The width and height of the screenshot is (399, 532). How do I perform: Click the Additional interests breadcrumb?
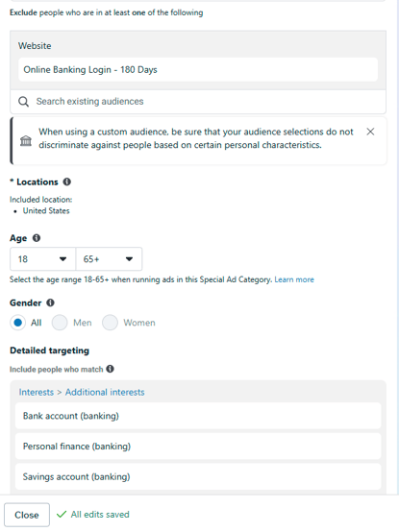pos(105,392)
